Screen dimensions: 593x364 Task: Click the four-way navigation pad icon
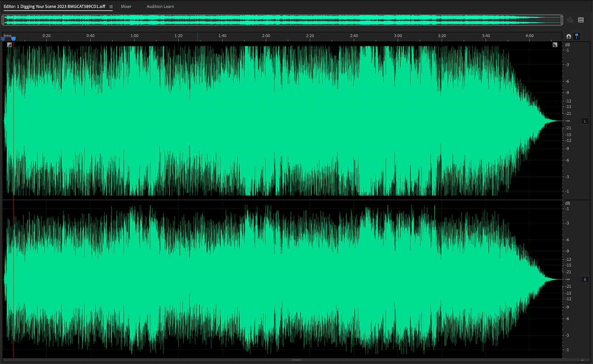pos(570,20)
